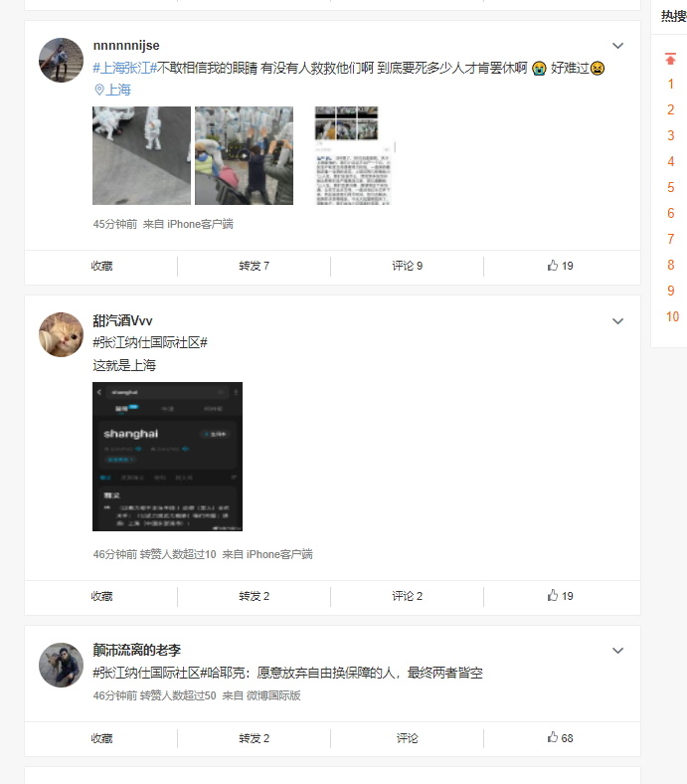Click the back-to-top arrow icon in hot search
The height and width of the screenshot is (784, 687).
click(x=670, y=59)
